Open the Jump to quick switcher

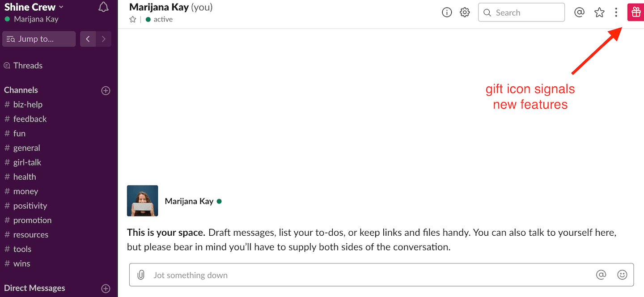[39, 39]
